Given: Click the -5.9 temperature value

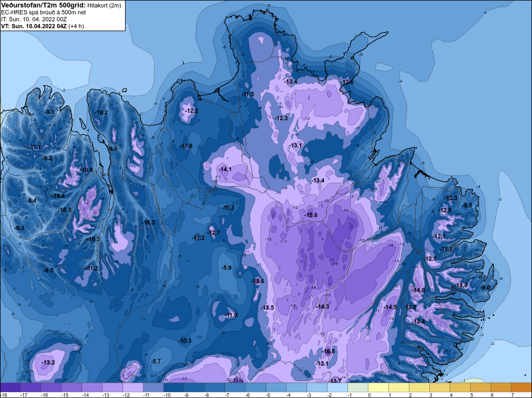Looking at the screenshot, I should point(227,268).
